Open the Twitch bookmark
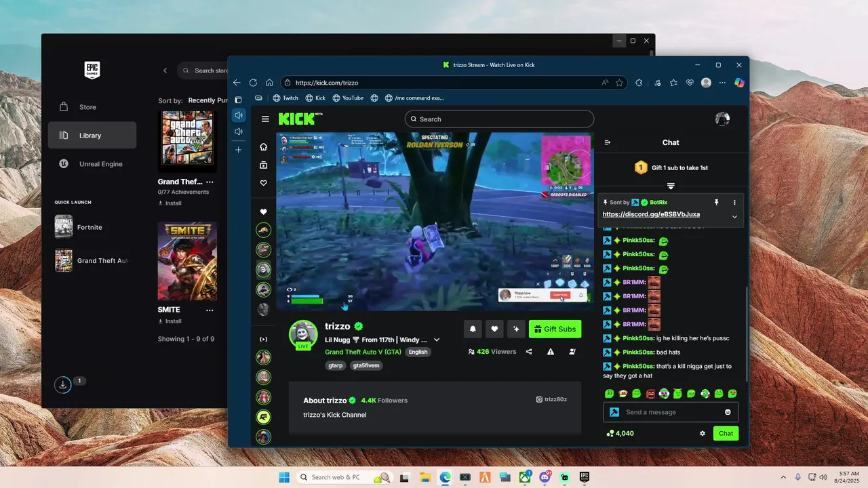 285,98
